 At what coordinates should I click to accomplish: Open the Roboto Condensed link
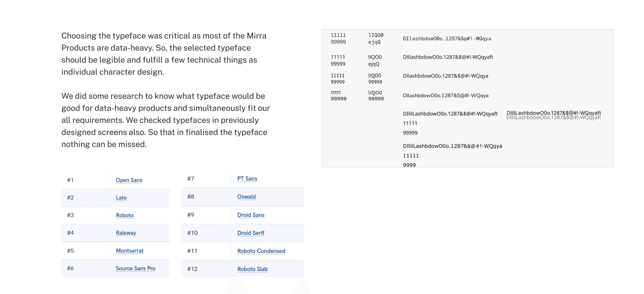coord(261,251)
